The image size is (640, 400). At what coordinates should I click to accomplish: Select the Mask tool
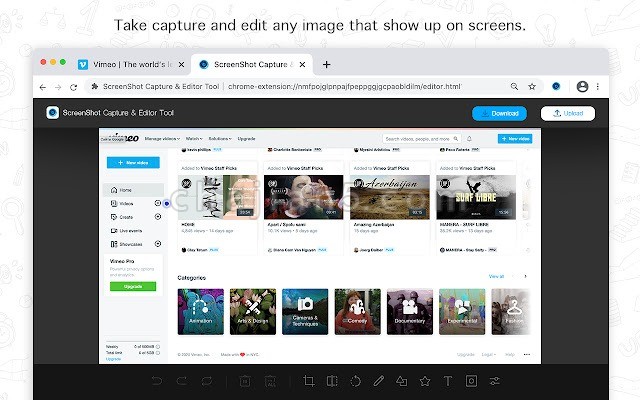click(x=471, y=381)
